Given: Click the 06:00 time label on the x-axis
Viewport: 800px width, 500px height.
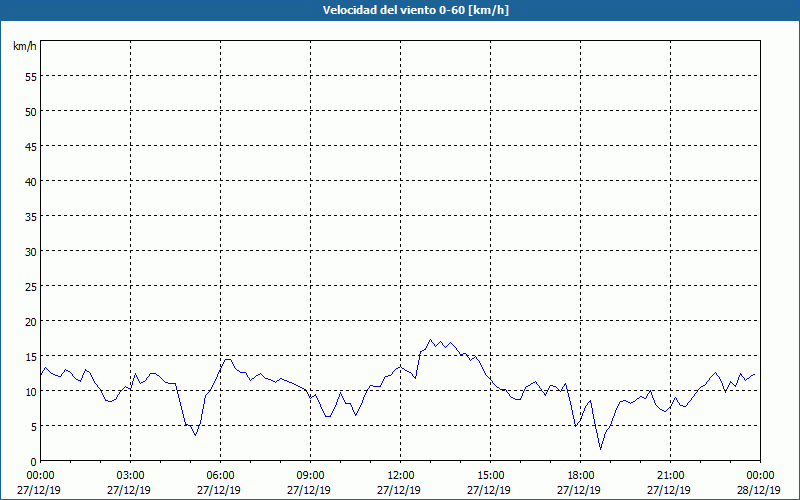Looking at the screenshot, I should coord(221,475).
